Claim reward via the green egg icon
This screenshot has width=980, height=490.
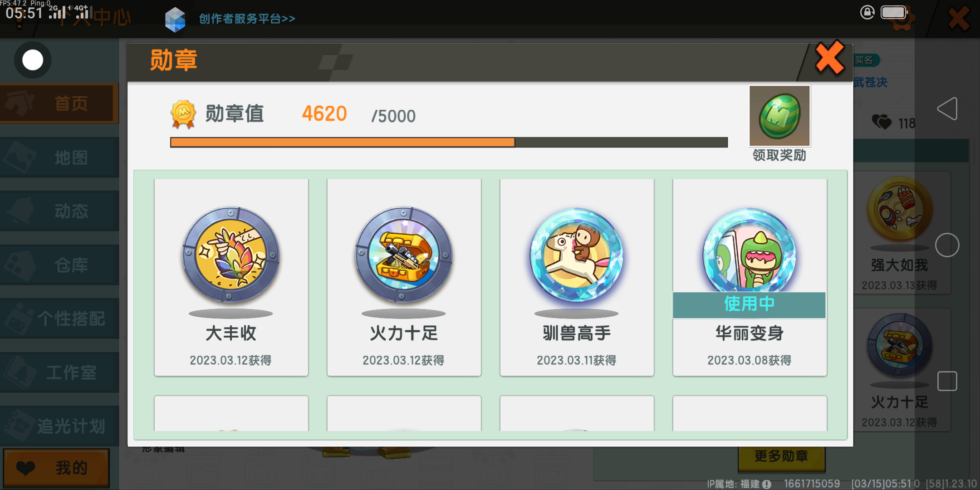point(779,116)
